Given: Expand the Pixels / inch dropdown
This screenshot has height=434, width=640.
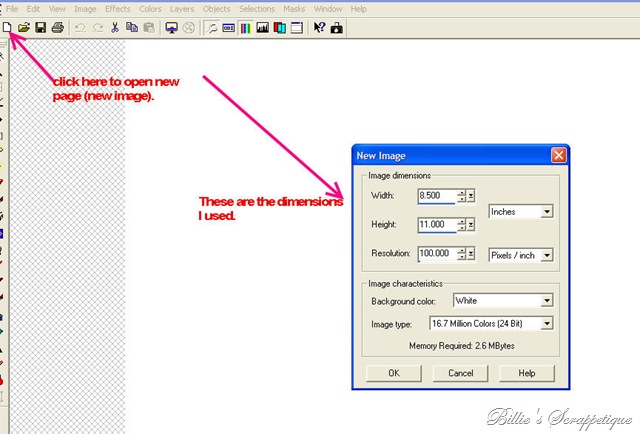Looking at the screenshot, I should pos(547,255).
